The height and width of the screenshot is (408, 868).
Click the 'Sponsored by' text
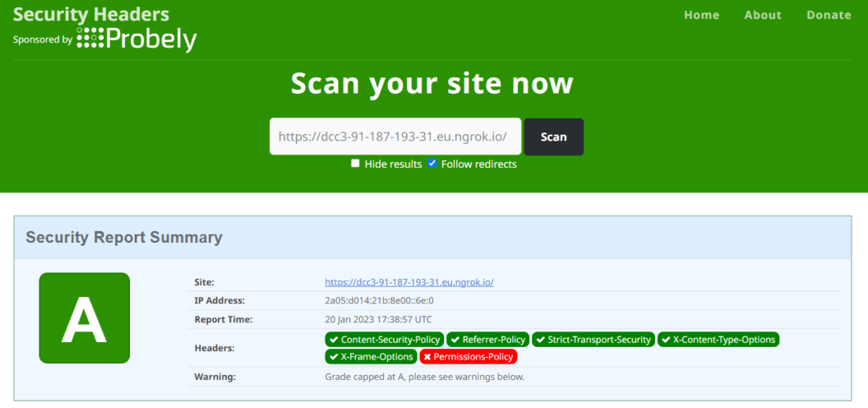click(43, 40)
